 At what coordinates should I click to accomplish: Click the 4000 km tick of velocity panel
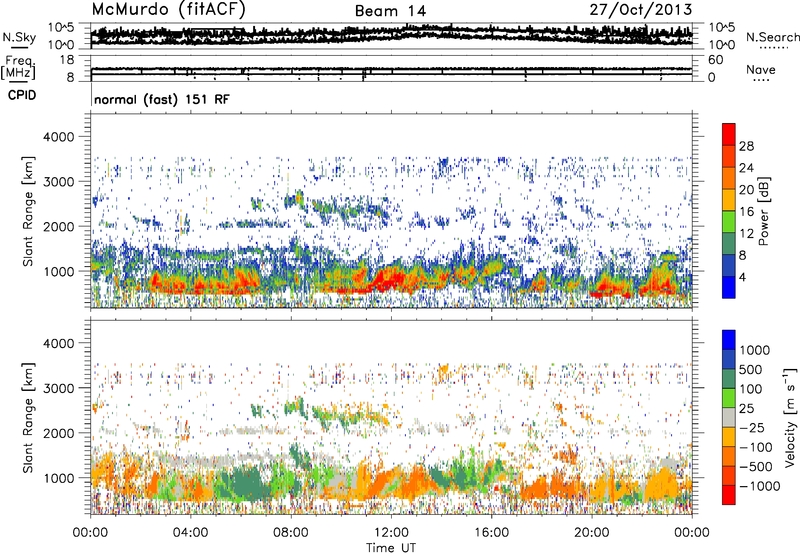58,343
